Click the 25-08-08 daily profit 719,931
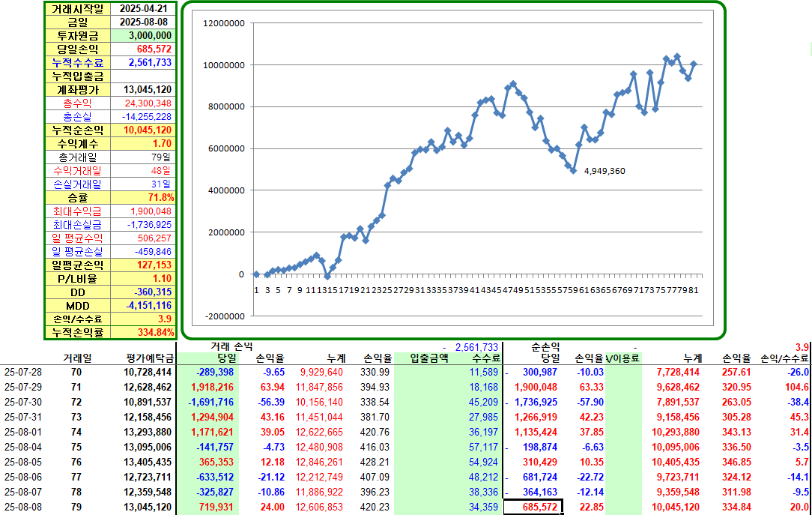 click(x=216, y=508)
